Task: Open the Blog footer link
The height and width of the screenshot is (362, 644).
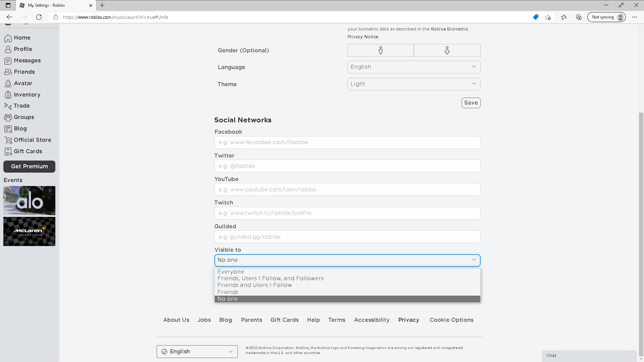Action: click(225, 320)
